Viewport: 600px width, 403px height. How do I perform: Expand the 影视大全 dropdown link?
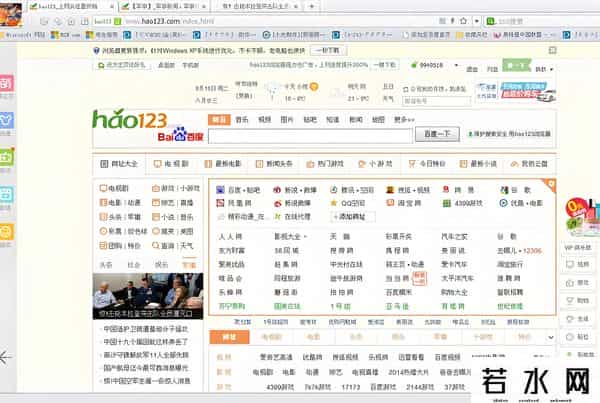(292, 237)
